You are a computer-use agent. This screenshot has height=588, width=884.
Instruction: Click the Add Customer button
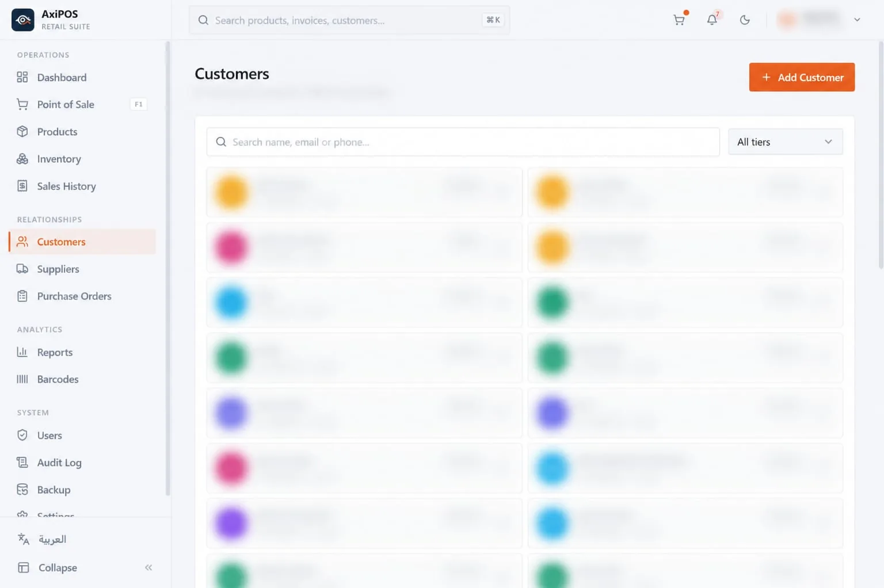pyautogui.click(x=802, y=77)
